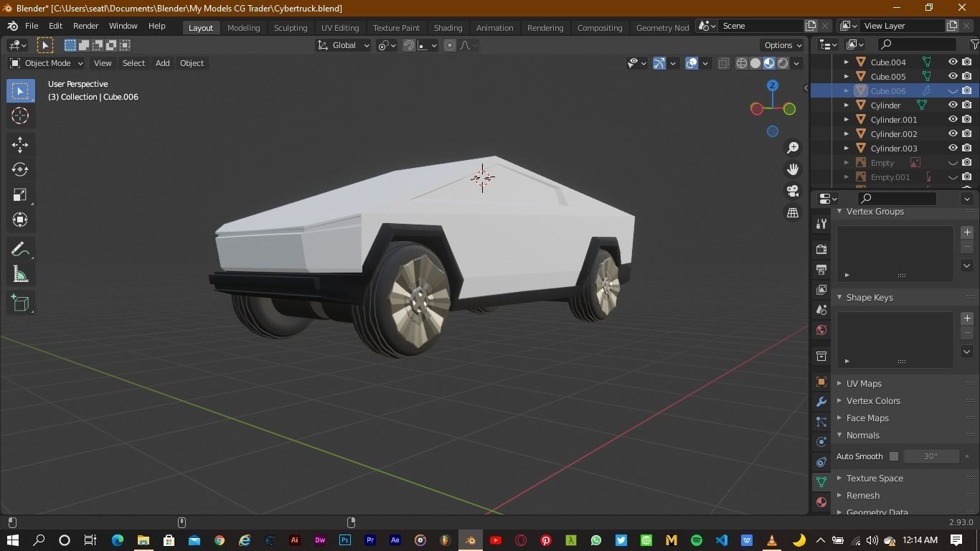Click the viewport zoom magnifier icon

[x=793, y=148]
